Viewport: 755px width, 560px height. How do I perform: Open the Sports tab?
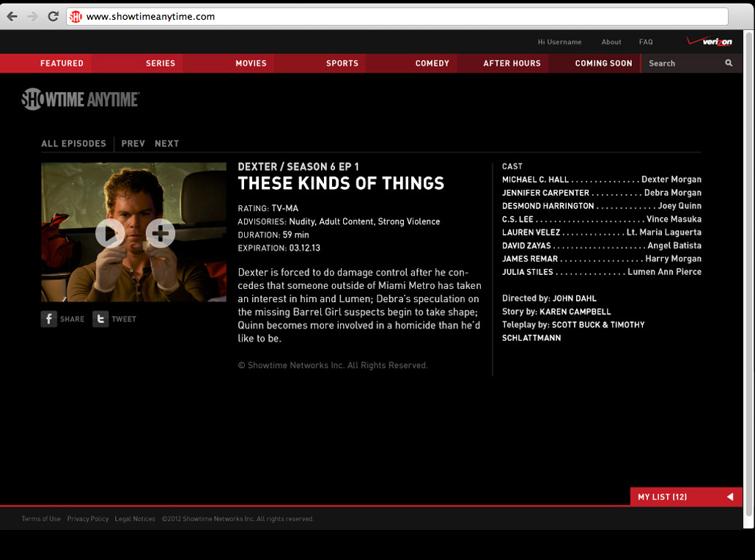(342, 63)
